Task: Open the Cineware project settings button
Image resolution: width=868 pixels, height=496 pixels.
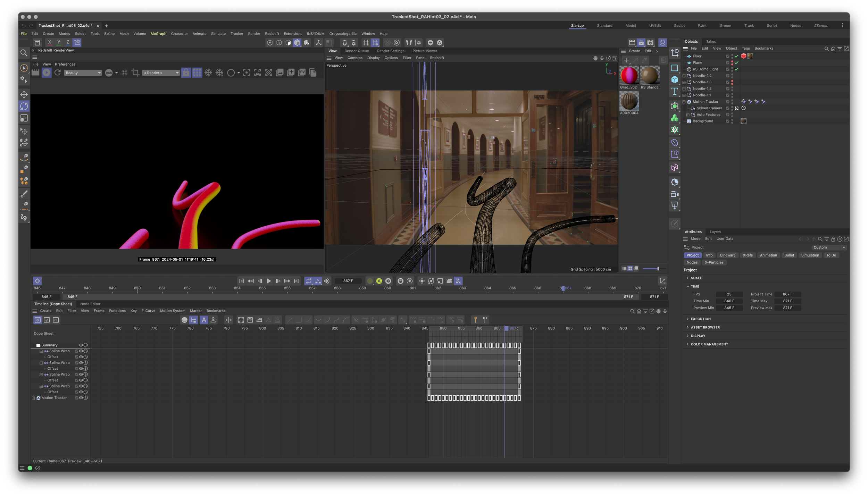Action: click(727, 255)
